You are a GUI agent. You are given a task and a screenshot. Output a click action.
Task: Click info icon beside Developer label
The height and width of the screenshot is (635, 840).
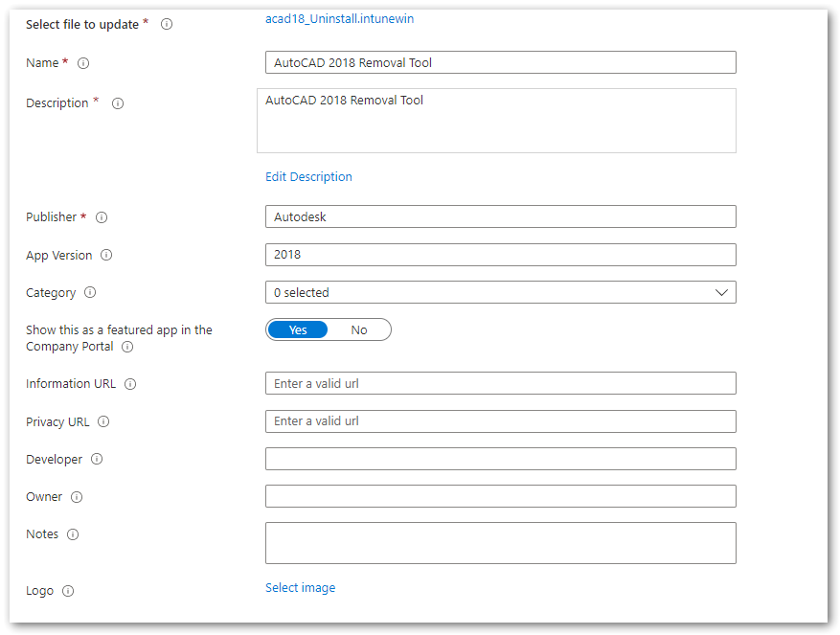point(97,460)
